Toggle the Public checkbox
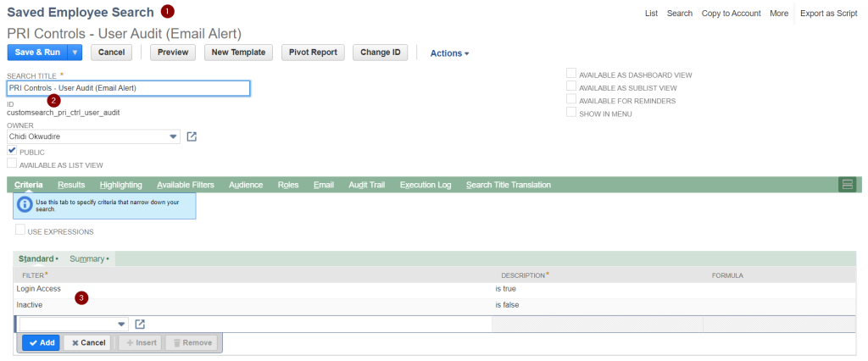Viewport: 868px width, 361px height. pyautogui.click(x=12, y=151)
